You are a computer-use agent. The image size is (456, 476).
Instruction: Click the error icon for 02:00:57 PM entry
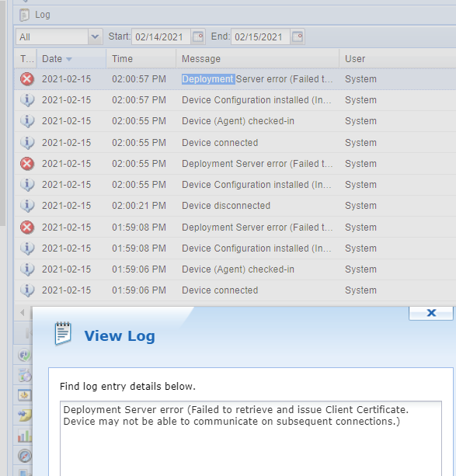click(x=27, y=79)
